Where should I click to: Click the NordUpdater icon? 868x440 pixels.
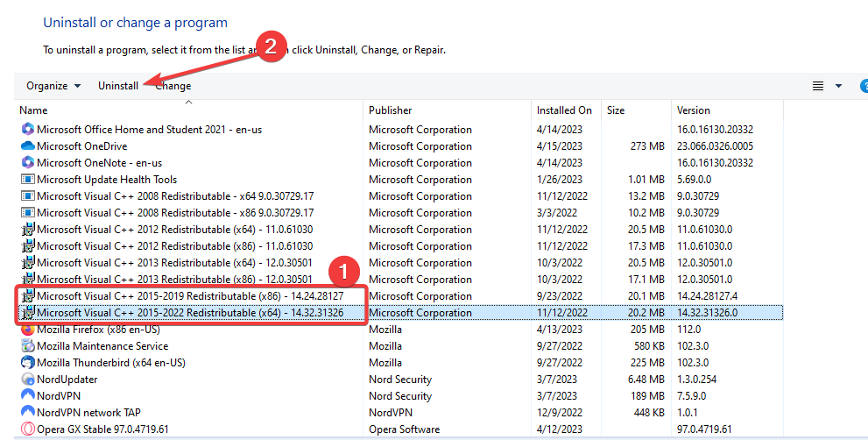click(28, 379)
